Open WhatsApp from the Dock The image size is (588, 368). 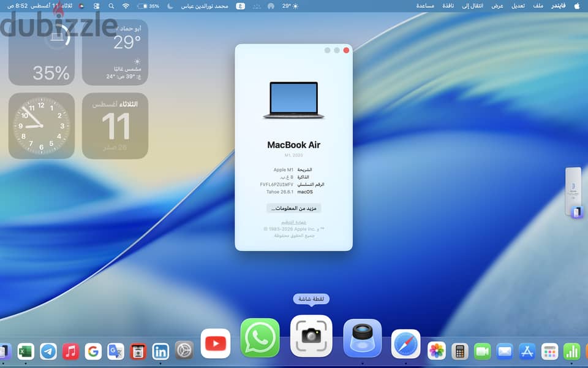[x=260, y=338]
